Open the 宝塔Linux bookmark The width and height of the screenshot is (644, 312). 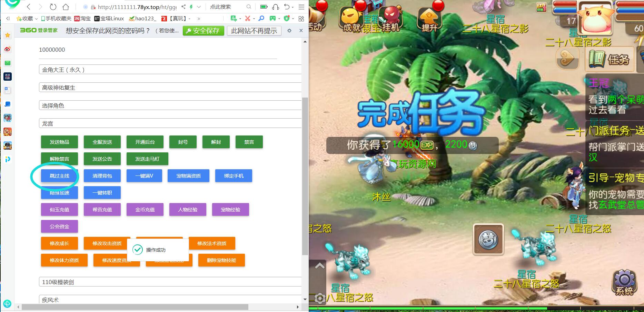coord(109,19)
